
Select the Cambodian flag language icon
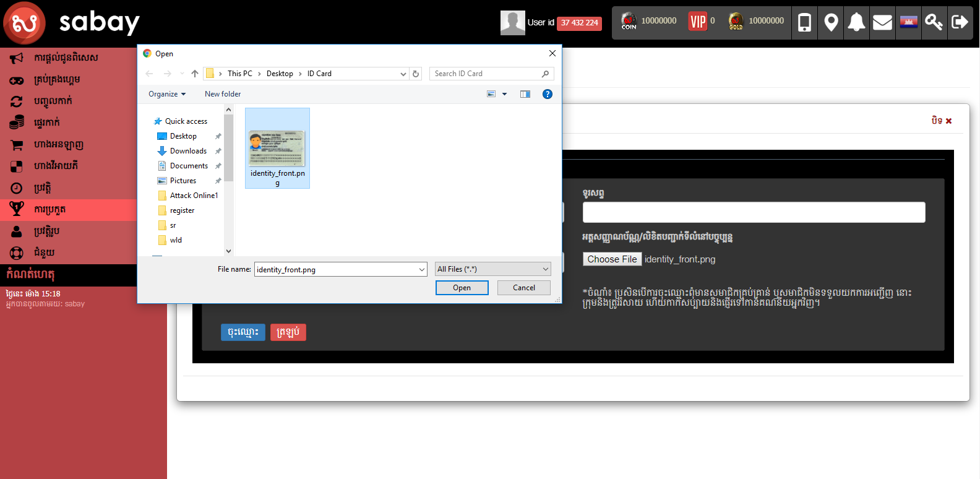point(908,23)
